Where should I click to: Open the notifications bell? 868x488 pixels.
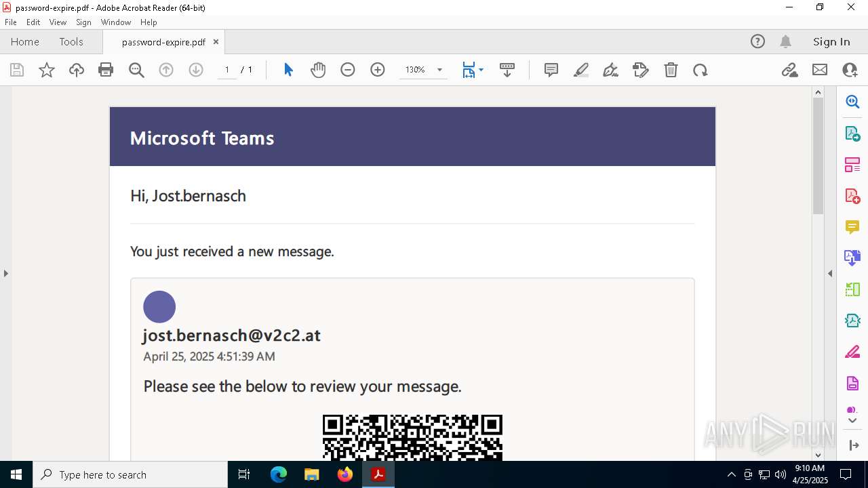pos(786,41)
